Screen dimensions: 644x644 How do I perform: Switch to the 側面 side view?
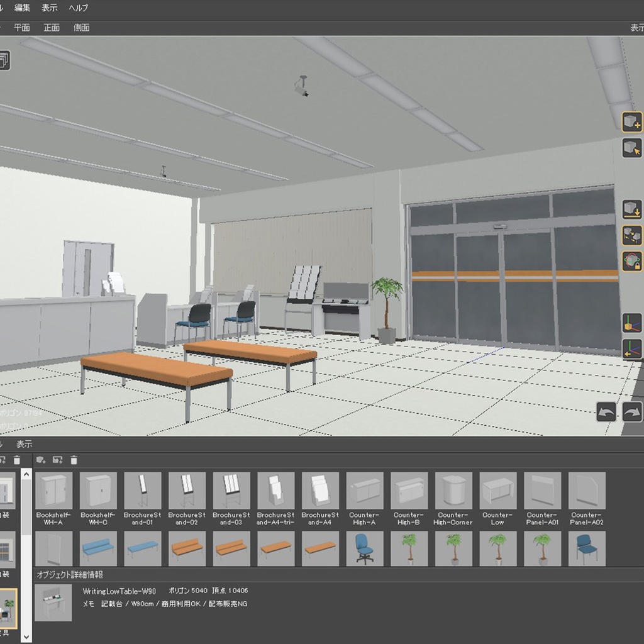pos(82,27)
